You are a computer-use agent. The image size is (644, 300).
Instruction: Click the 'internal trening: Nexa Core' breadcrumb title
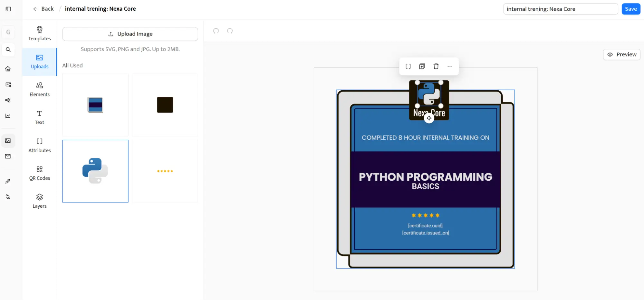coord(101,9)
